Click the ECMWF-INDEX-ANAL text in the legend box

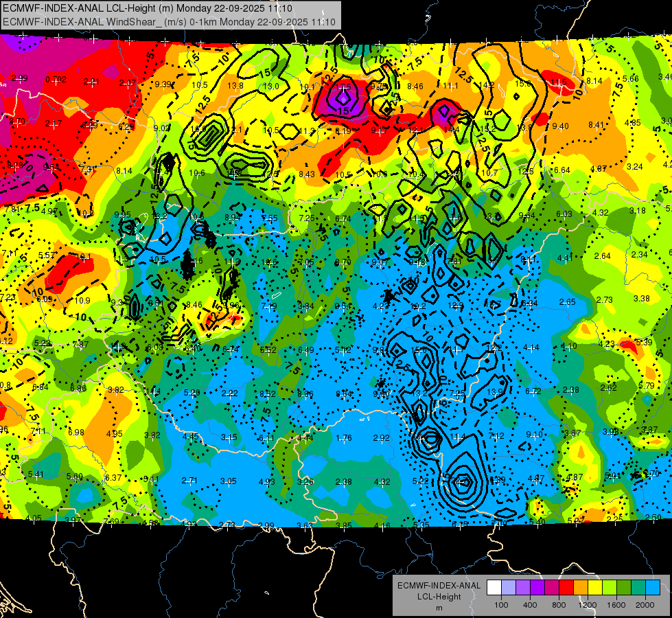click(439, 586)
